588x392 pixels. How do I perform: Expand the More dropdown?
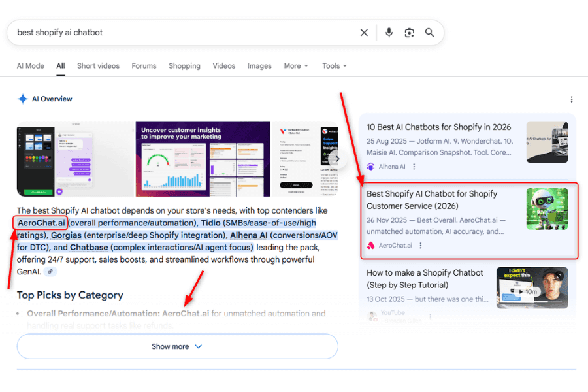point(296,66)
